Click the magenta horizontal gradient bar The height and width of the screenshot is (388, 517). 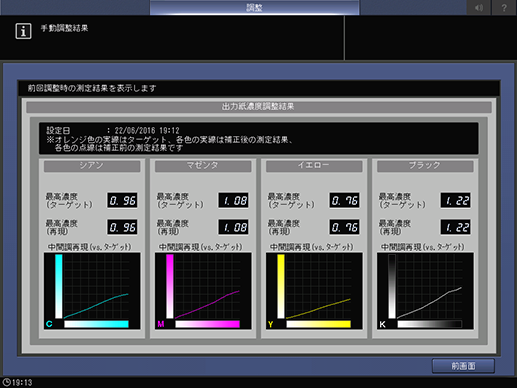pos(207,324)
